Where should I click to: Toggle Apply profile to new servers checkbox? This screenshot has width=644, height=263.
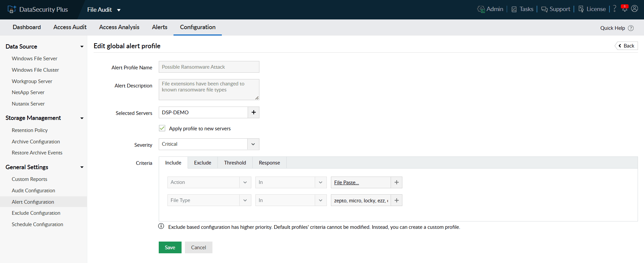click(x=162, y=128)
